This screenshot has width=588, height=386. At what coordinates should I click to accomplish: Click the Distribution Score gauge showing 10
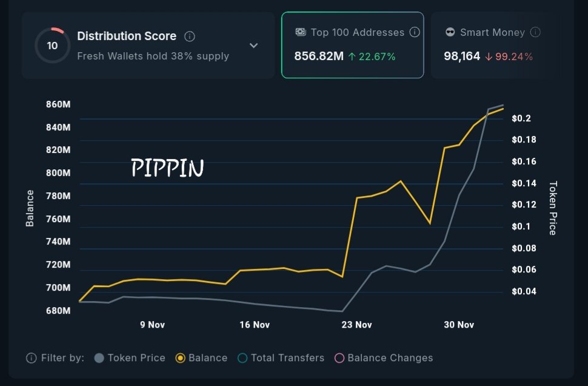[52, 46]
